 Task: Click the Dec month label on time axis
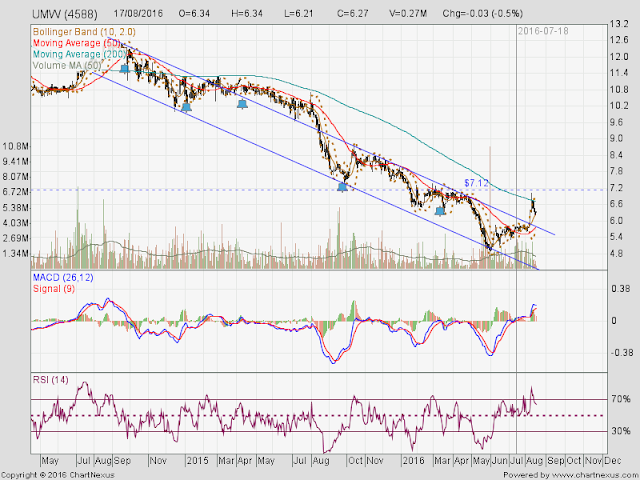click(x=613, y=461)
